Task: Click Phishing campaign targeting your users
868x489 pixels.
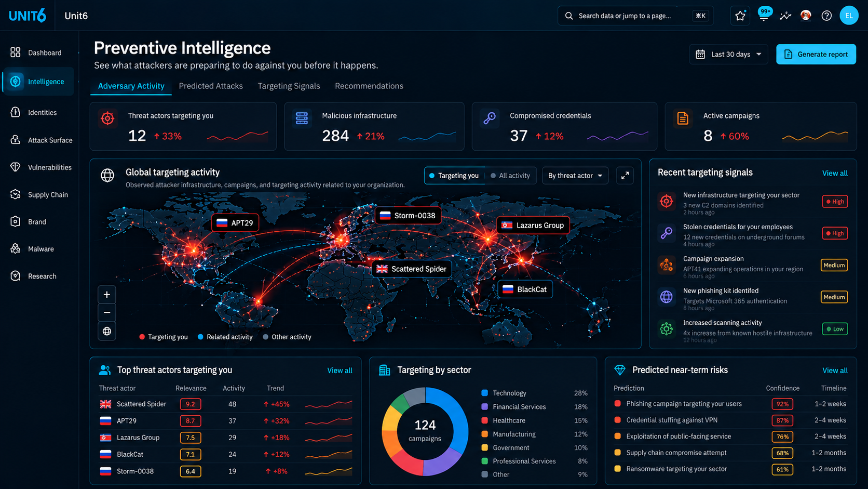Action: pos(684,404)
